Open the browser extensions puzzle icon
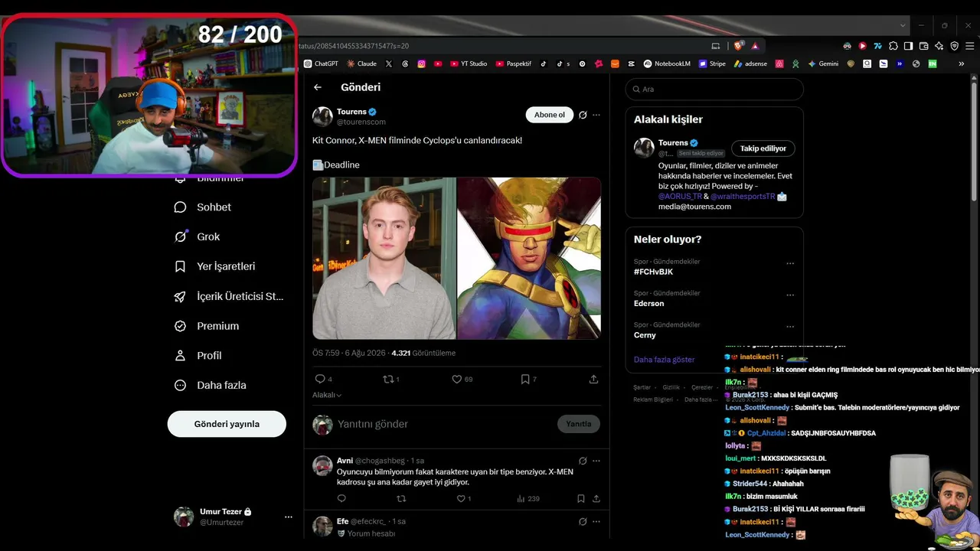Image resolution: width=980 pixels, height=551 pixels. (x=893, y=46)
